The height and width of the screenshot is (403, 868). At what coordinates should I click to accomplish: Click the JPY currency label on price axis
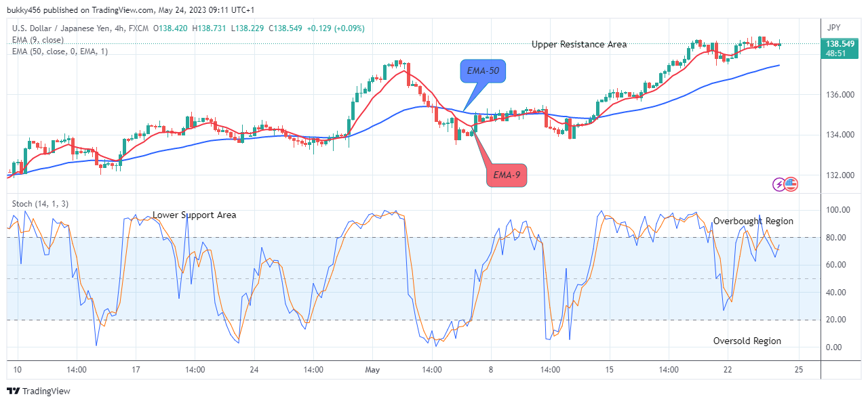833,28
